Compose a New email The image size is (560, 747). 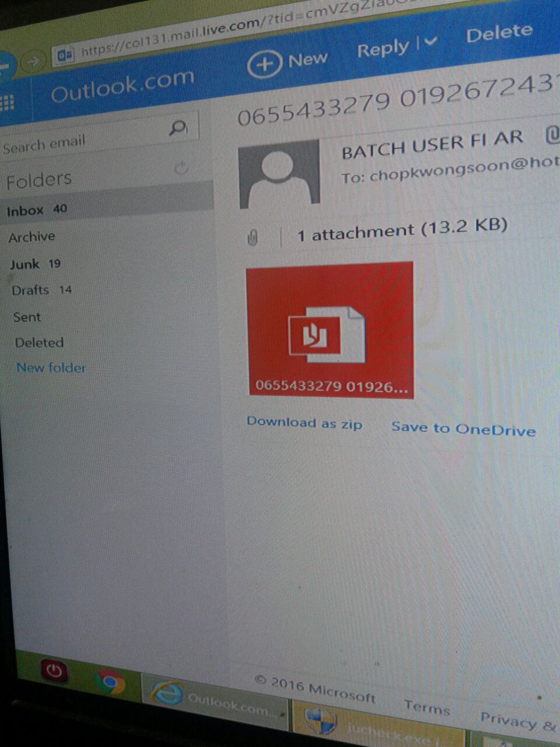coord(288,62)
